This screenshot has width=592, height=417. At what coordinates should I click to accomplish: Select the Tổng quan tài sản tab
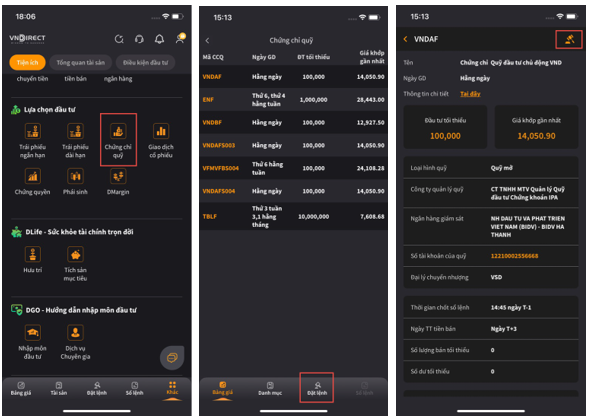[80, 62]
